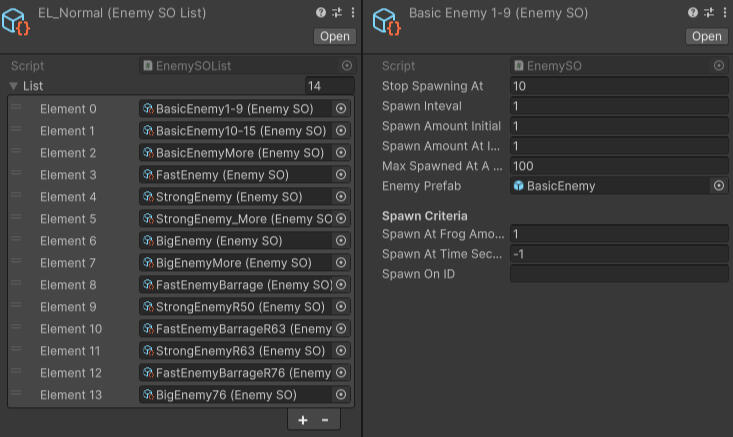This screenshot has height=437, width=733.
Task: Click the list size field showing 14
Action: (x=328, y=86)
